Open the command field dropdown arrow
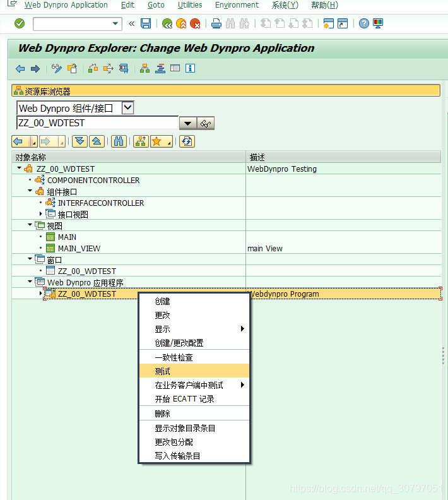This screenshot has width=448, height=500. coord(115,23)
